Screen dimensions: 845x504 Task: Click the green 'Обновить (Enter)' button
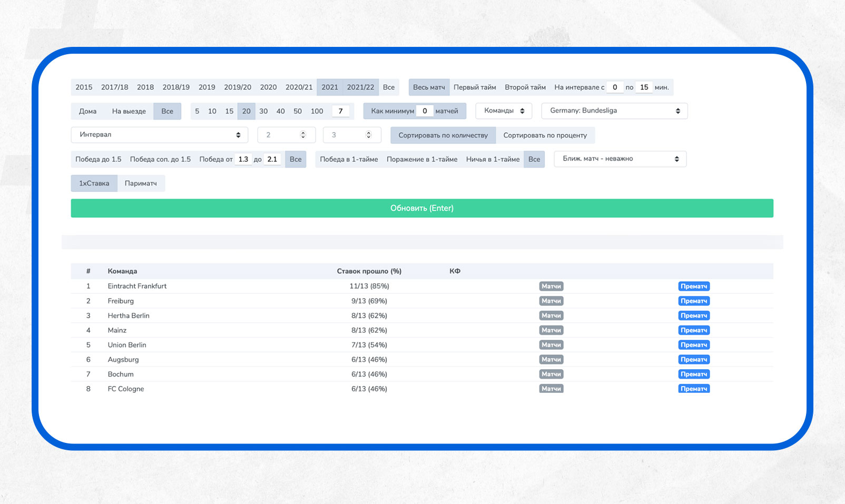422,208
